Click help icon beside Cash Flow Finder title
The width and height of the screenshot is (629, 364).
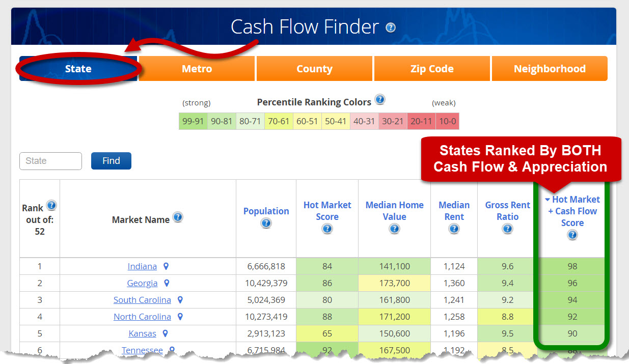click(391, 27)
